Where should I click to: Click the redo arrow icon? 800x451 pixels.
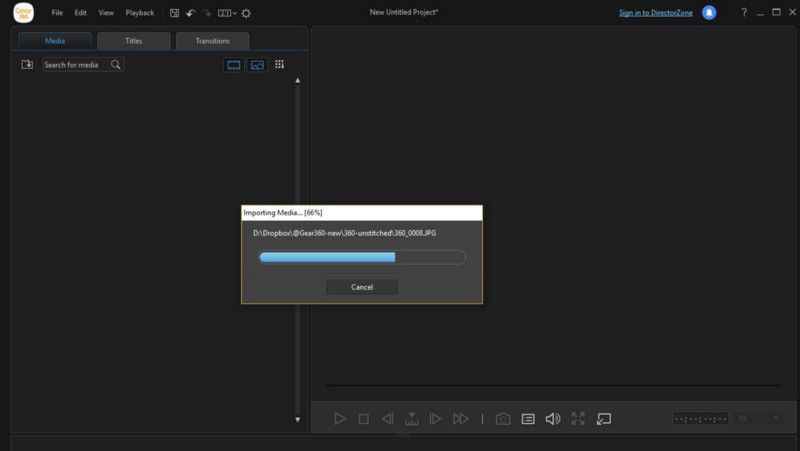point(207,13)
